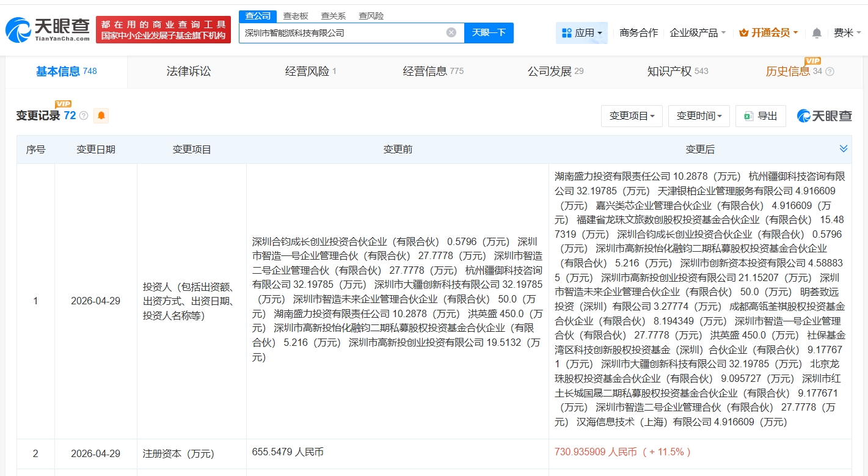The image size is (868, 476).
Task: Open the 经营信息 tab
Action: pyautogui.click(x=433, y=71)
